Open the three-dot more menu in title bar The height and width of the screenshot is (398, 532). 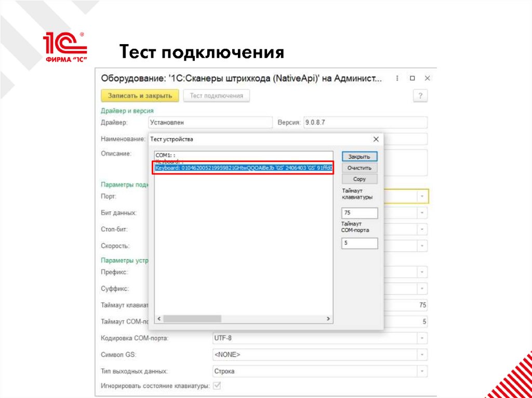tap(397, 78)
